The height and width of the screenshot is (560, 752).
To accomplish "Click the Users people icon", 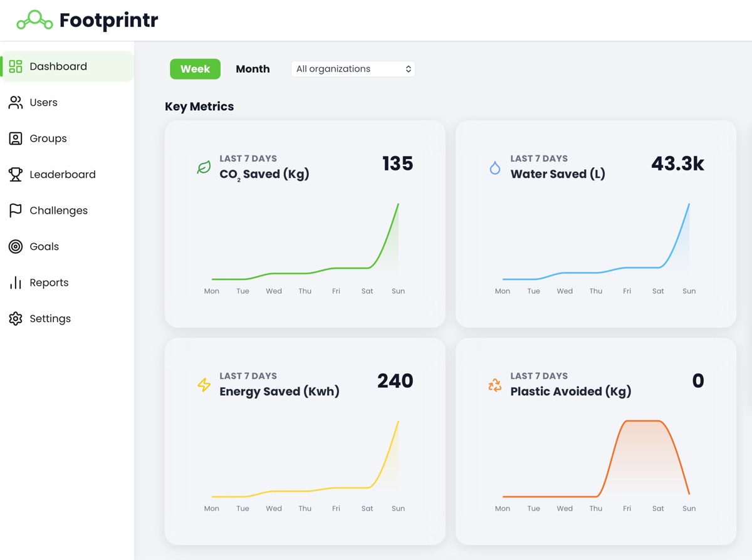I will pyautogui.click(x=16, y=102).
